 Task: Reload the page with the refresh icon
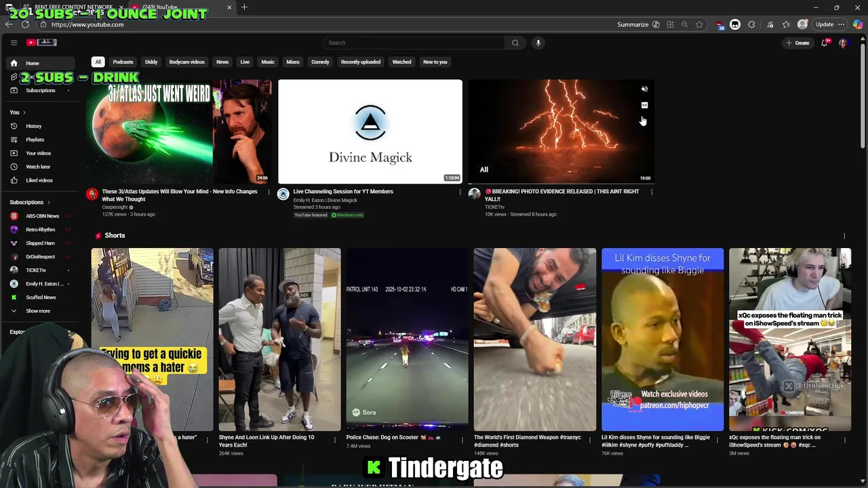pyautogui.click(x=25, y=24)
